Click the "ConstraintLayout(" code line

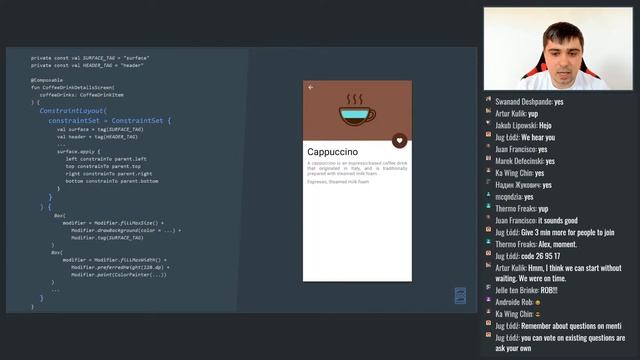click(x=73, y=111)
